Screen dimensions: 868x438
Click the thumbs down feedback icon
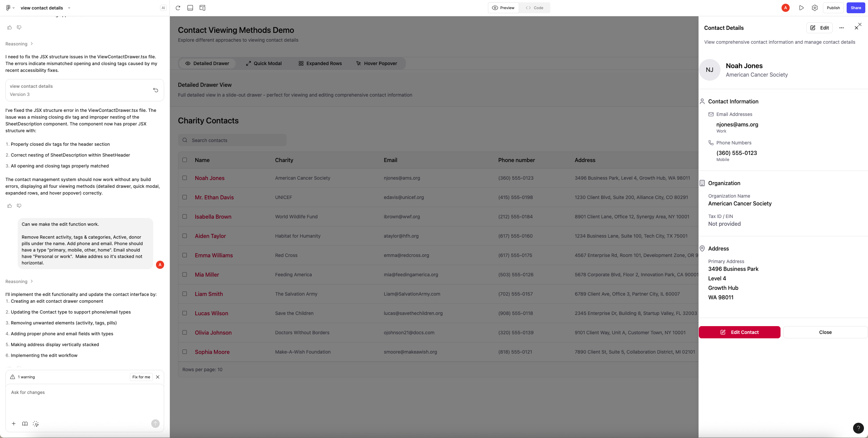point(19,206)
